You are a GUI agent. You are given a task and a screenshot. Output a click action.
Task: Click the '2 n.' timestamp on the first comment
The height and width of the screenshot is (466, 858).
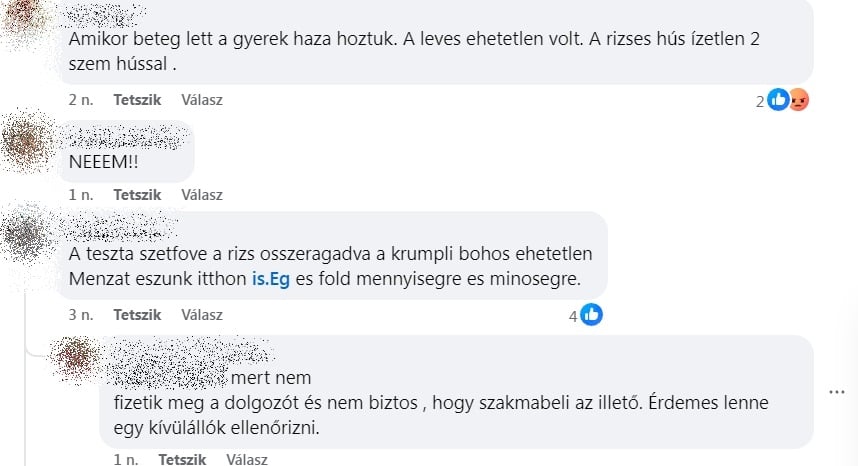click(x=80, y=100)
